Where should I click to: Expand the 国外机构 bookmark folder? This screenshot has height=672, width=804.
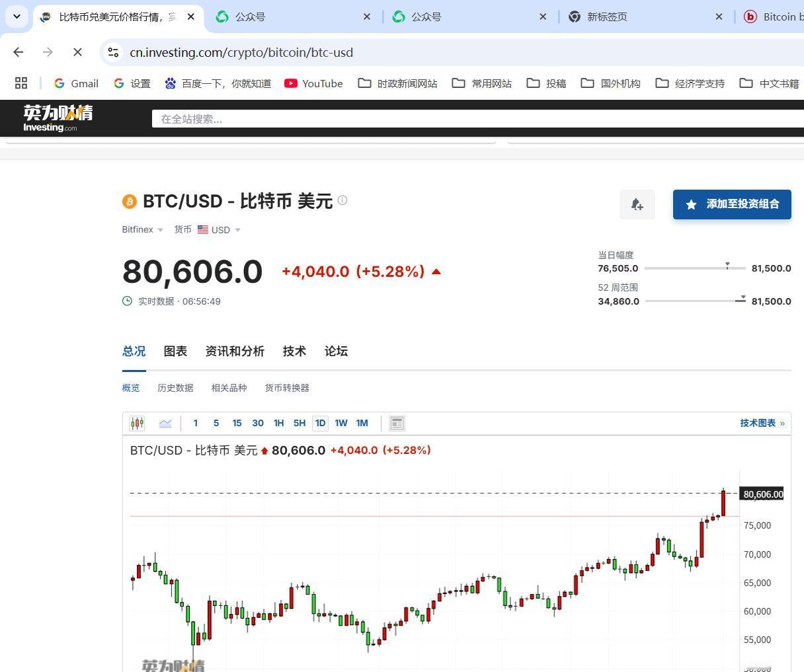click(x=610, y=83)
